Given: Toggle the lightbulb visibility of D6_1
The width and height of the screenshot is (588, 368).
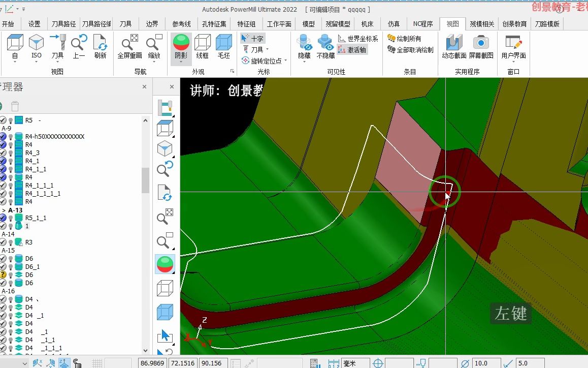Looking at the screenshot, I should pyautogui.click(x=11, y=267).
